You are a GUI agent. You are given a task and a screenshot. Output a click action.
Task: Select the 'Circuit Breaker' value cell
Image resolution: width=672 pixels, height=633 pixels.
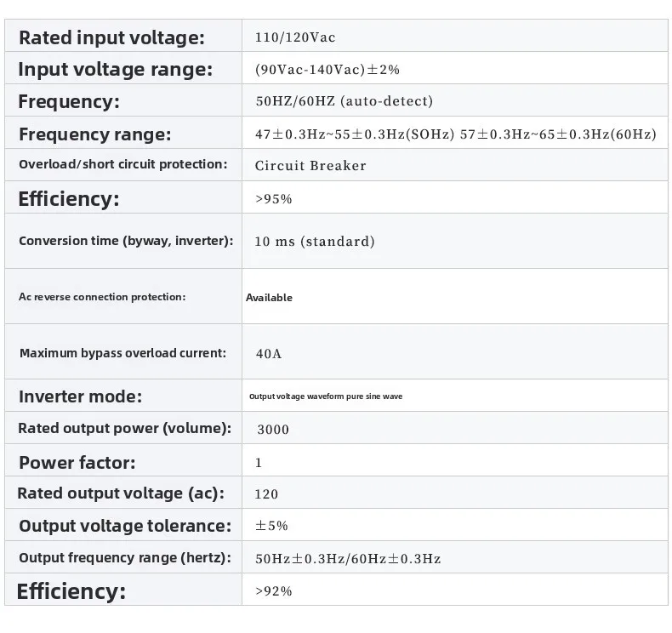coord(310,166)
